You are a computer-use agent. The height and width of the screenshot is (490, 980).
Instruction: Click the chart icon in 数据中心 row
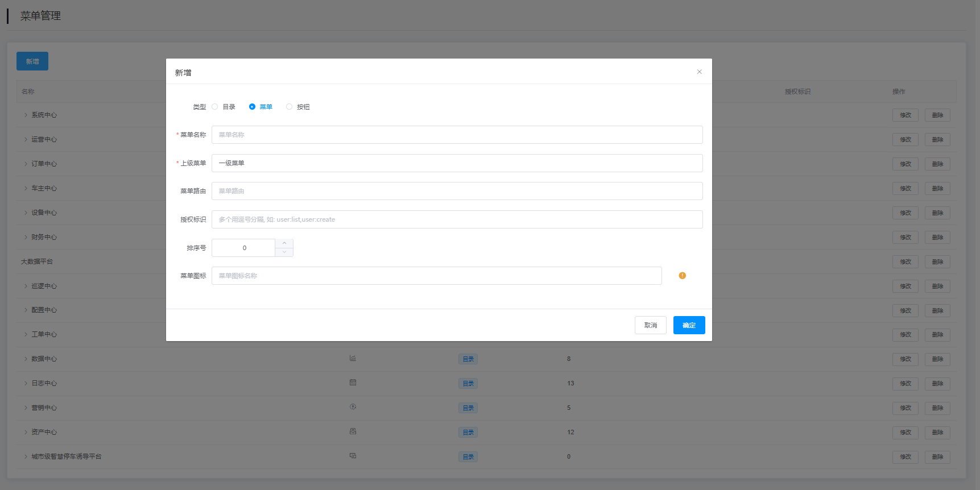click(353, 358)
